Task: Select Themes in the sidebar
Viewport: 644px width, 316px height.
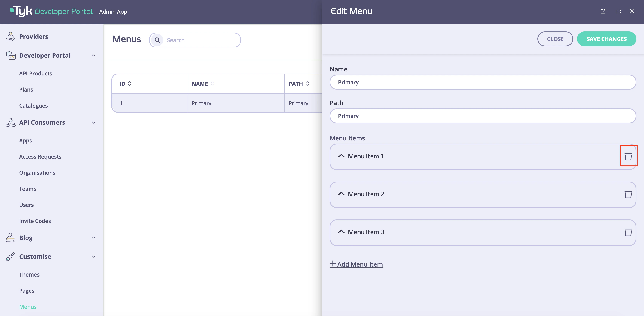Action: (29, 274)
